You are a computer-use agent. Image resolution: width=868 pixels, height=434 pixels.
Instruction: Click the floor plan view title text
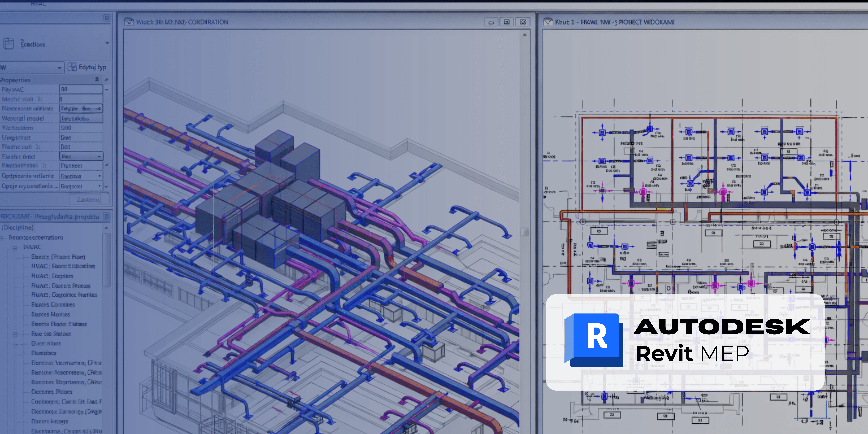point(615,22)
